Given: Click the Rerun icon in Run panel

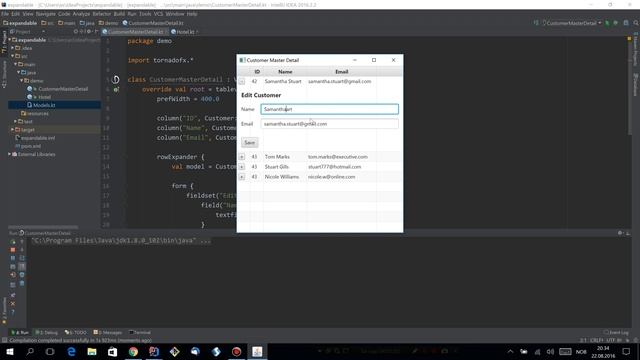Looking at the screenshot, I should click(x=13, y=242).
